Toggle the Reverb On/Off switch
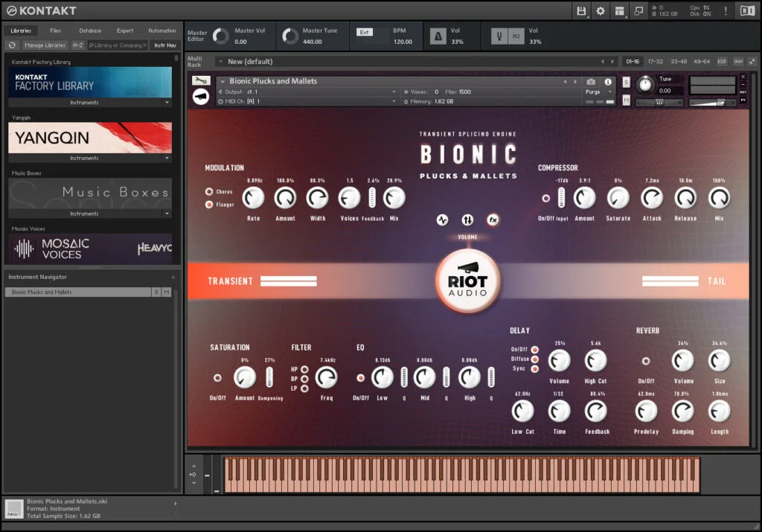 tap(646, 361)
